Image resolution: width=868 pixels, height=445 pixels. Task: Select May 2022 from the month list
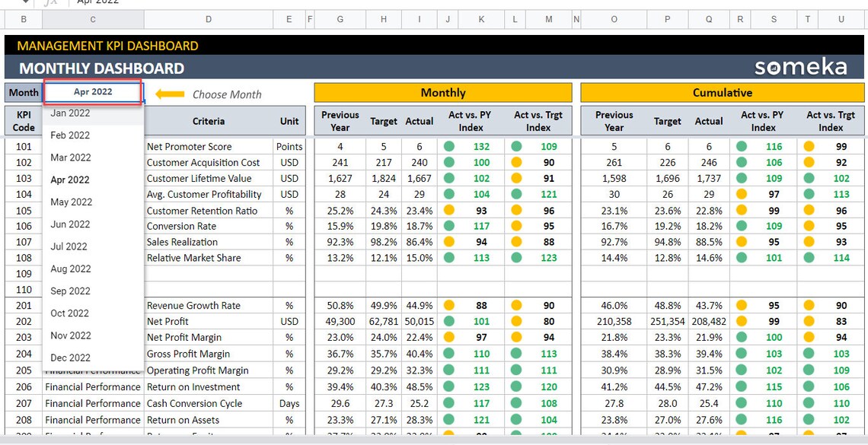(93, 202)
